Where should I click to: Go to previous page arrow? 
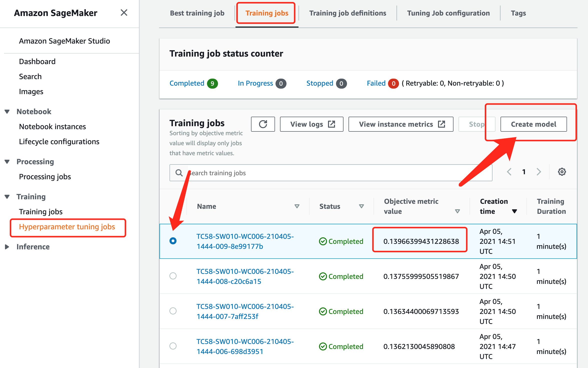click(x=509, y=172)
